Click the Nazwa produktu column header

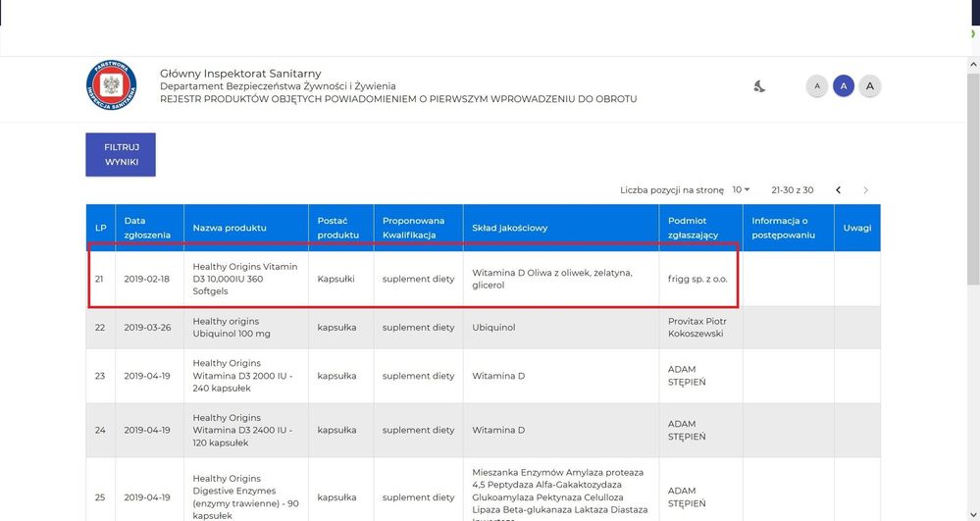(x=230, y=228)
